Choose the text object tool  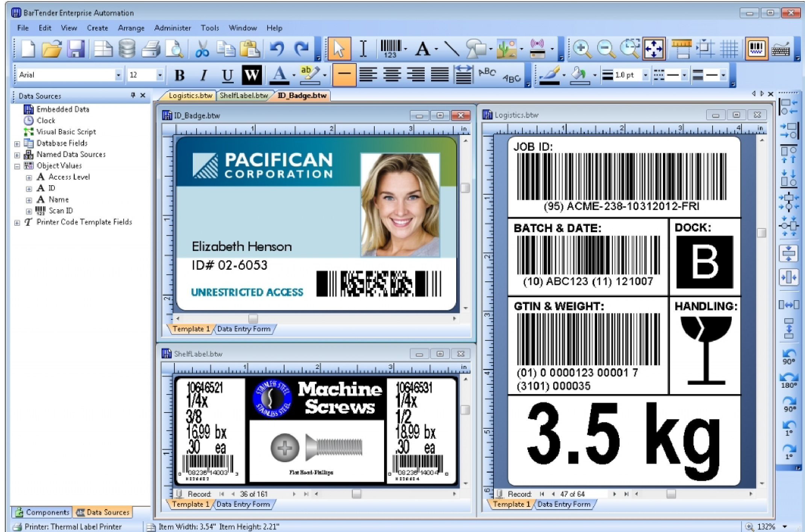423,49
